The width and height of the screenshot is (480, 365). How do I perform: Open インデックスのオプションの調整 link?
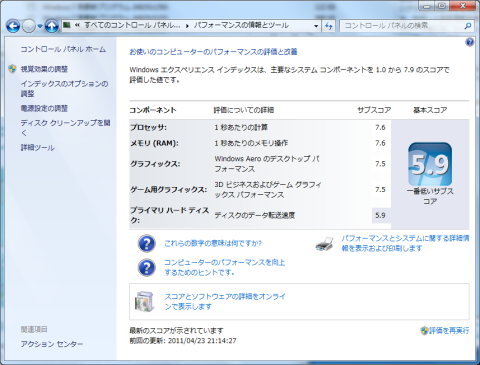pos(64,89)
